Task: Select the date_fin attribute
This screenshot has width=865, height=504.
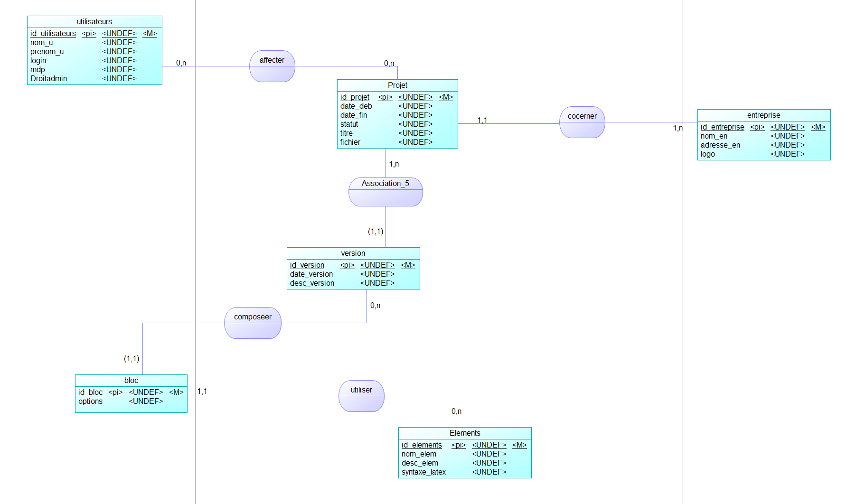Action: (354, 115)
